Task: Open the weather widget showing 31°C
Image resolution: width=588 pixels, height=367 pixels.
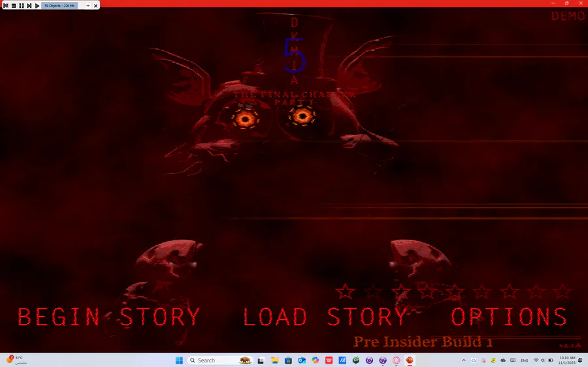Action: pyautogui.click(x=16, y=360)
